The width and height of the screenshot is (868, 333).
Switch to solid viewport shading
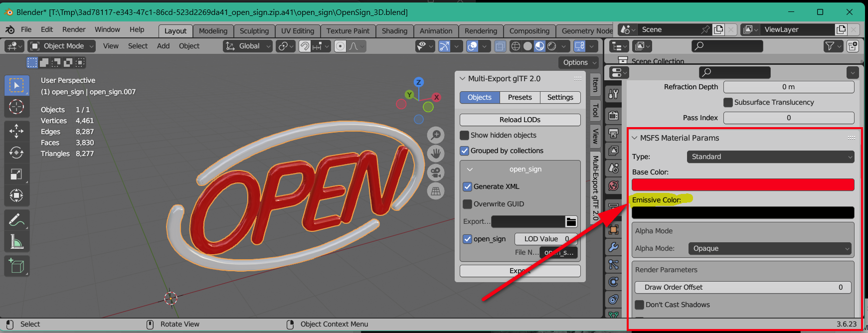point(527,46)
